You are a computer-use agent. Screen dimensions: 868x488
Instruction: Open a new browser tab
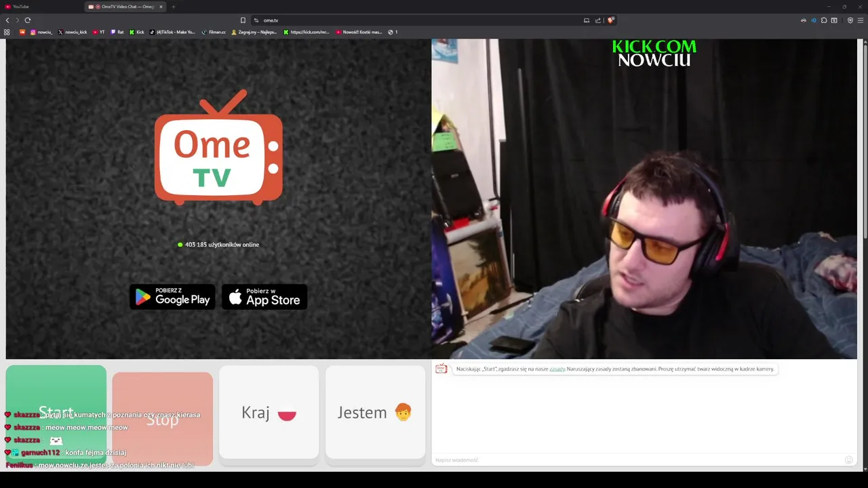click(x=173, y=7)
